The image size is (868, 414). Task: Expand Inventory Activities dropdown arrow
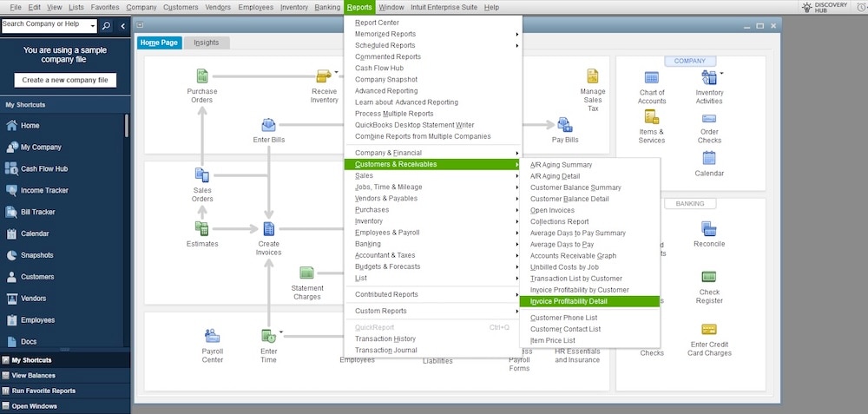[x=721, y=73]
